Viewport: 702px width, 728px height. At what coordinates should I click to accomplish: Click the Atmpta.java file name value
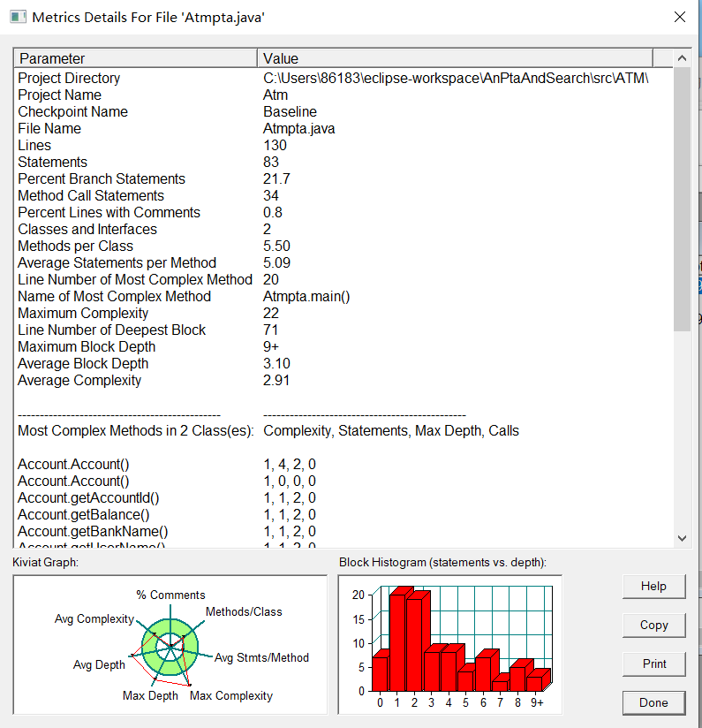298,129
